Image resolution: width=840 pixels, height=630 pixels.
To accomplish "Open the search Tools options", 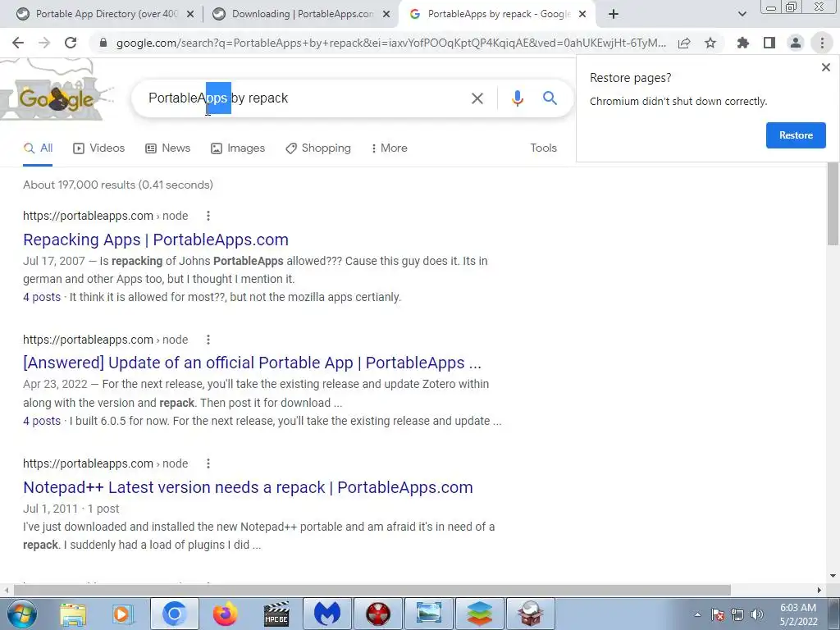I will [x=543, y=148].
